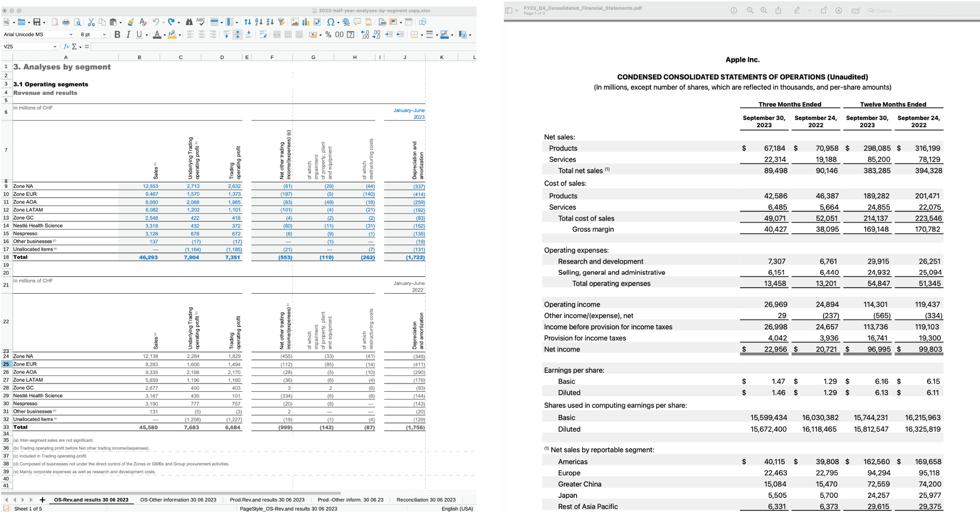
Task: Toggle Italic formatting
Action: click(x=128, y=34)
